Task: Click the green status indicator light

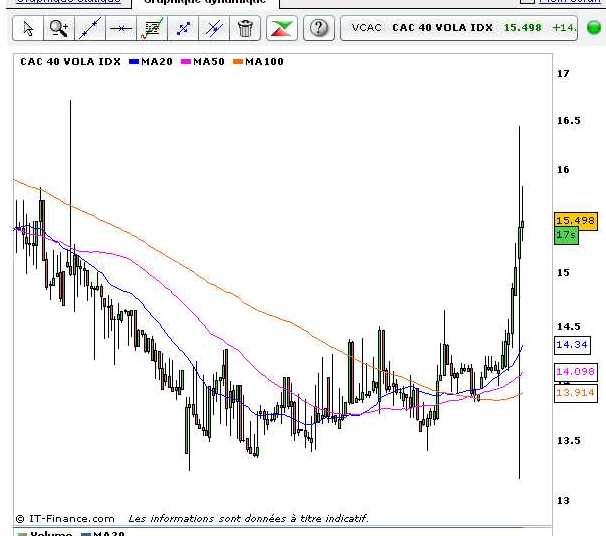Action: click(594, 28)
